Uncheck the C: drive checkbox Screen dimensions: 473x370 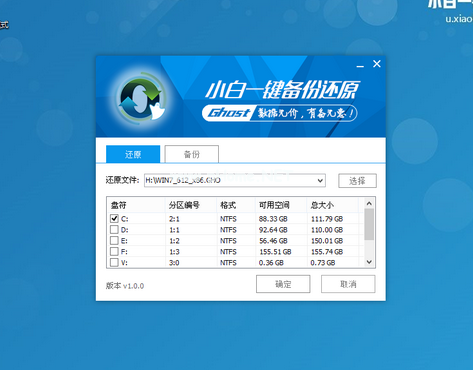[114, 218]
